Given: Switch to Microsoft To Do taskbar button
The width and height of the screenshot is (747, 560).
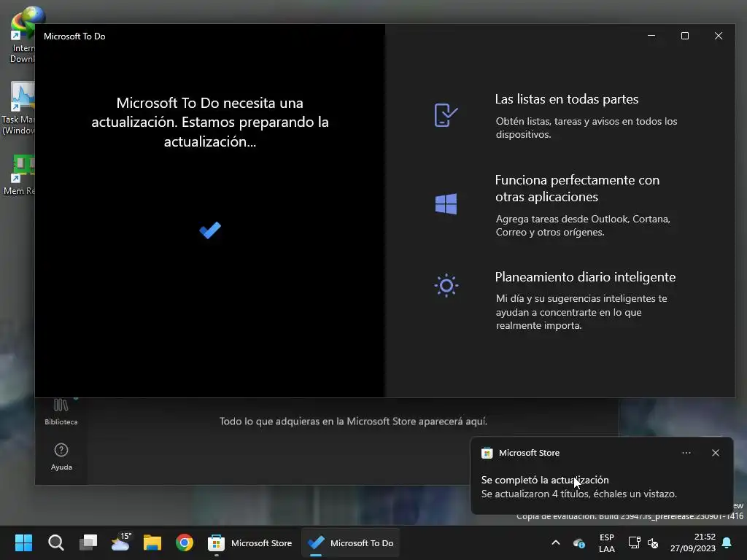Looking at the screenshot, I should pyautogui.click(x=351, y=542).
